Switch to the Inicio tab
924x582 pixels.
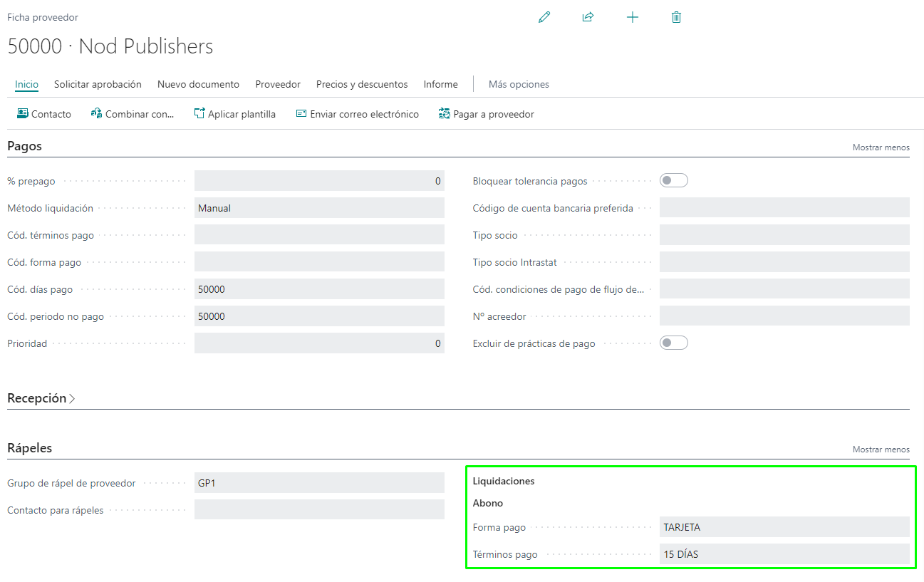tap(26, 84)
